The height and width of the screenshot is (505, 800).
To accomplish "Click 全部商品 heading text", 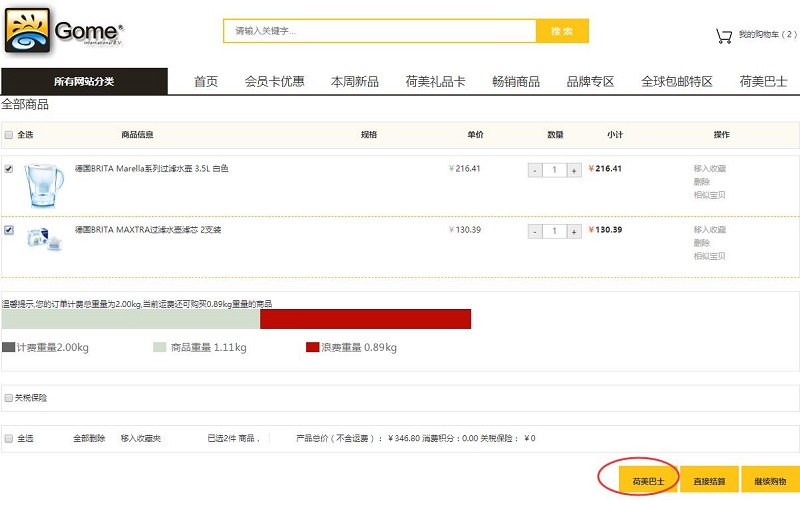I will point(25,105).
